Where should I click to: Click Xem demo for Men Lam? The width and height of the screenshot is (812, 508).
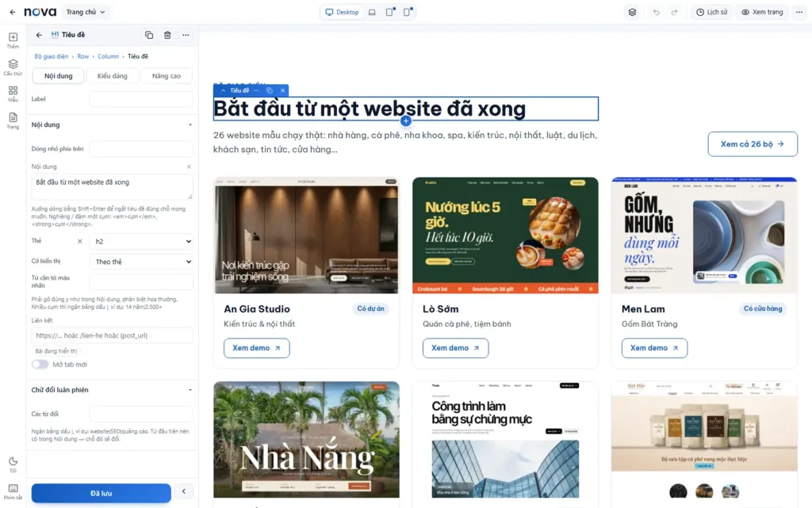click(x=654, y=348)
